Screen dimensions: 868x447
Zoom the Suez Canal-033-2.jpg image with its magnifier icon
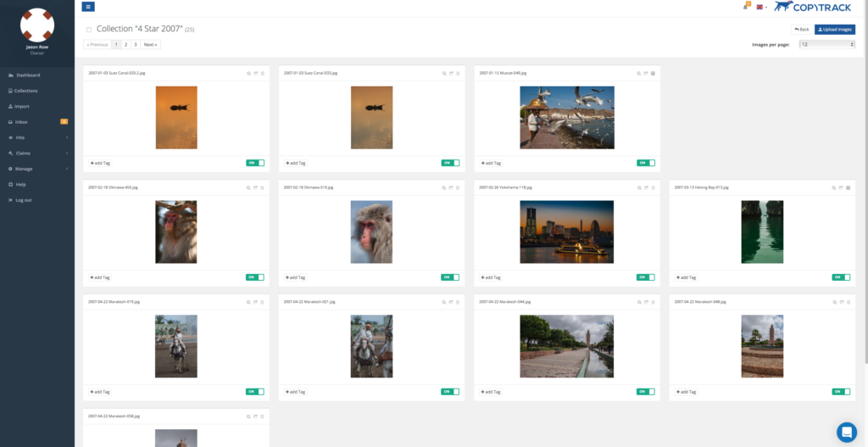pos(248,73)
